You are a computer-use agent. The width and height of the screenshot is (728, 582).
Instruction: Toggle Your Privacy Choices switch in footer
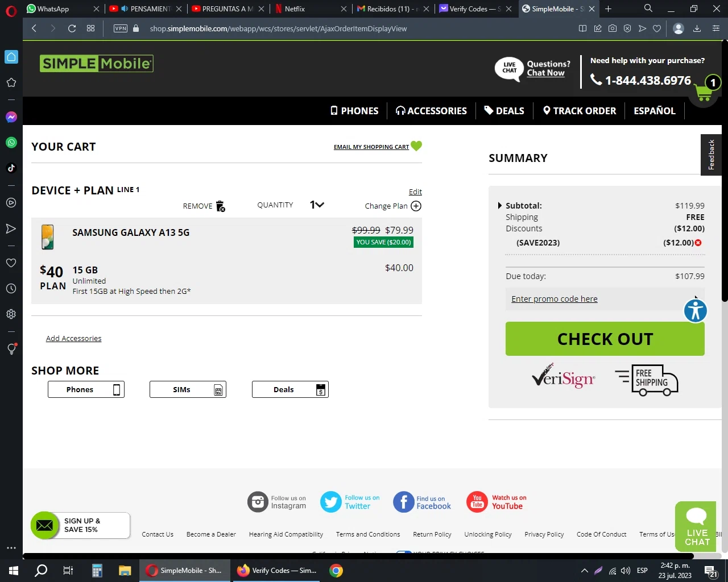[x=404, y=553]
